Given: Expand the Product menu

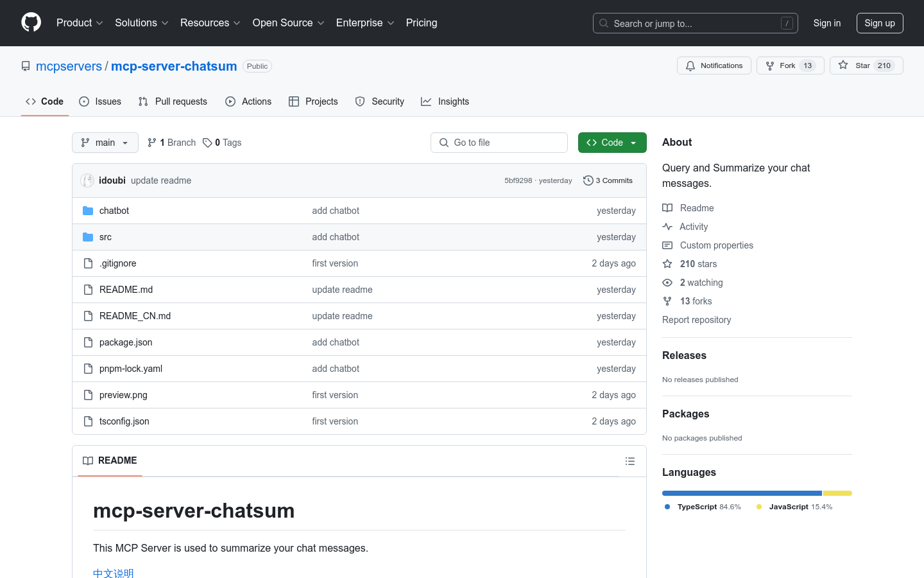Looking at the screenshot, I should coord(80,22).
